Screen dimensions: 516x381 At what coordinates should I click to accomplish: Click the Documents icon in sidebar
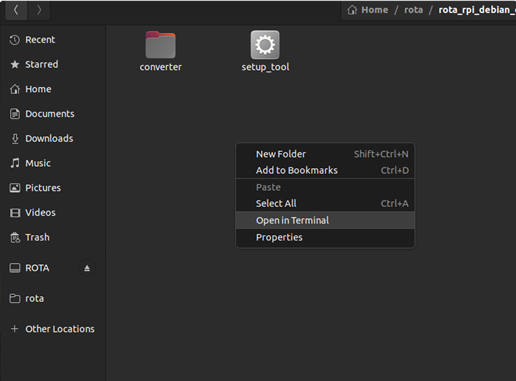[15, 114]
